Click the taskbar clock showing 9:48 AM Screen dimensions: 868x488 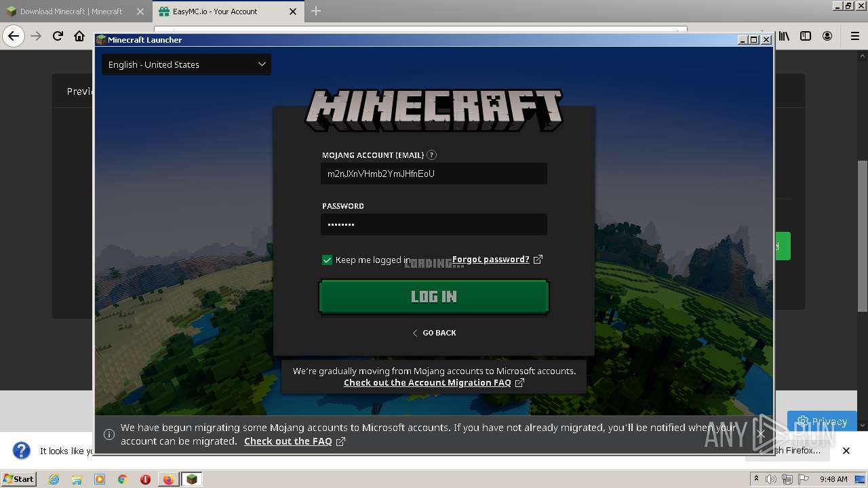[x=833, y=479]
